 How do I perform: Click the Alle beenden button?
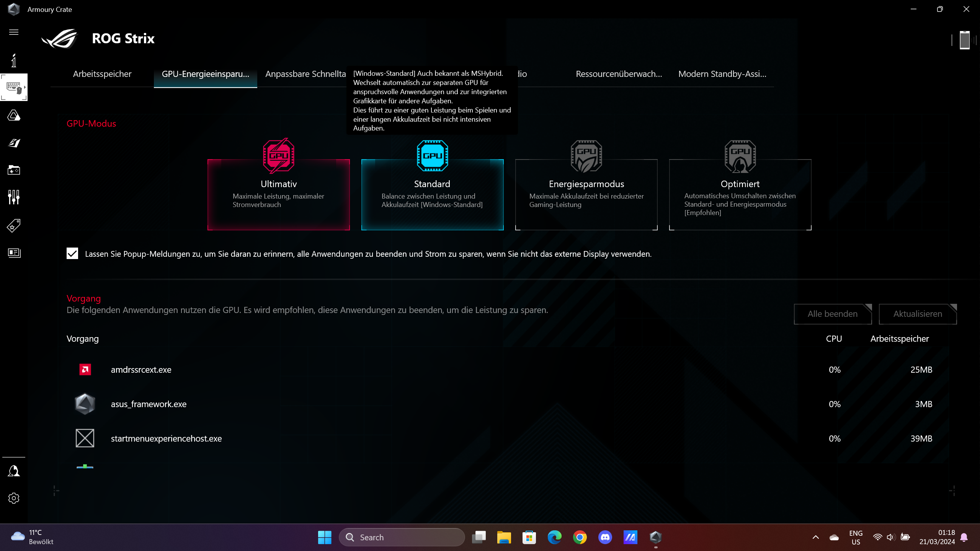tap(832, 314)
